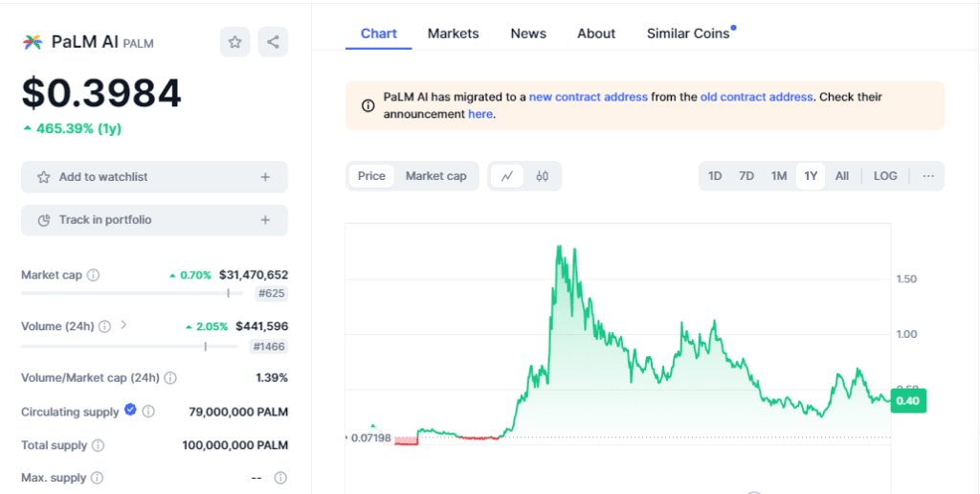Expand the Volume (24h) chevron arrow
The width and height of the screenshot is (980, 494).
(123, 326)
